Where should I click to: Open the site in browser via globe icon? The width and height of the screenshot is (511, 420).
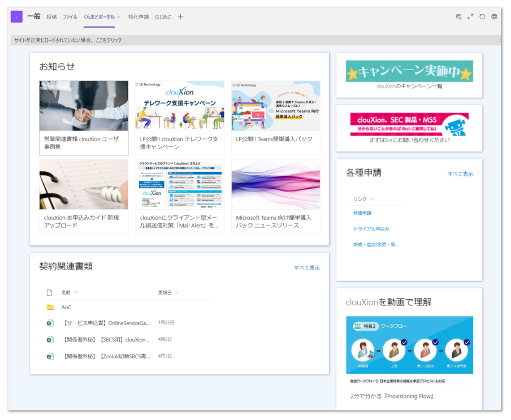tap(494, 17)
